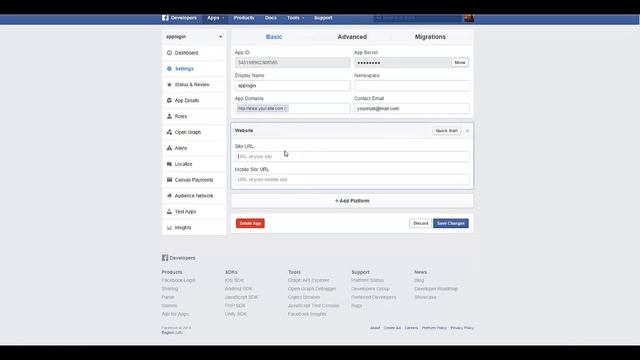Viewport: 640px width, 360px height.
Task: Open the Docs menu item
Action: pos(271,18)
